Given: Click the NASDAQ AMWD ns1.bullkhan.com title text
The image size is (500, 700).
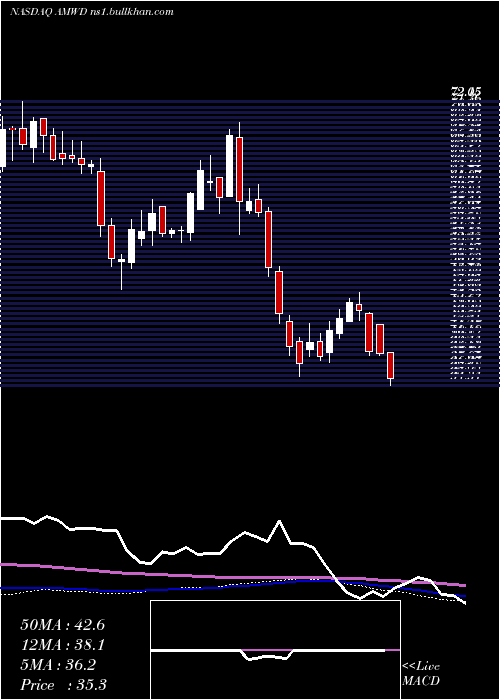Looking at the screenshot, I should (92, 12).
